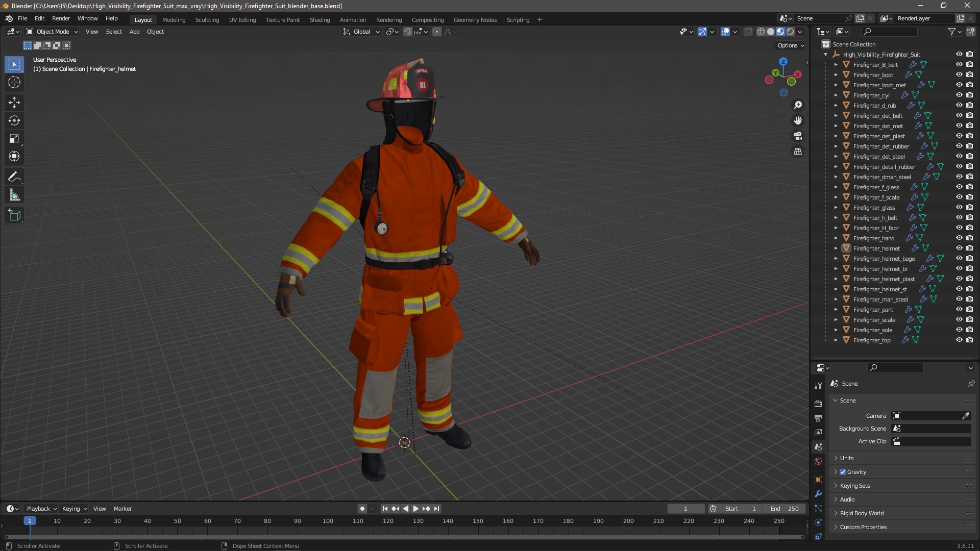Select the Move tool
This screenshot has width=980, height=551.
point(14,103)
